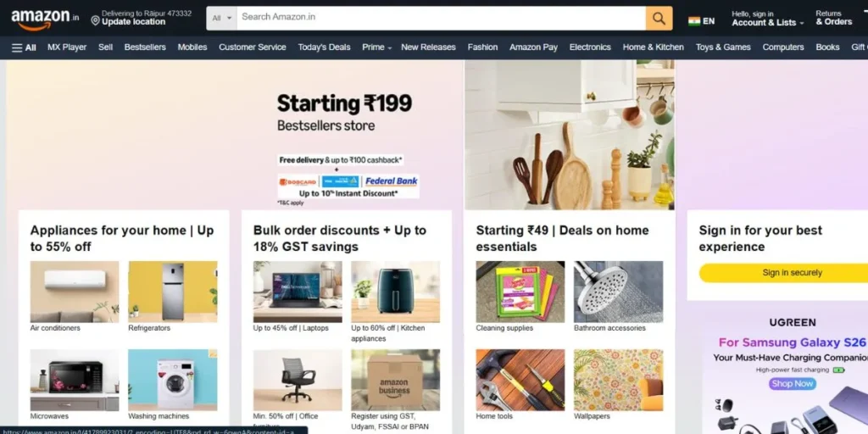Open Returns & Orders link
The height and width of the screenshot is (434, 868).
click(x=834, y=19)
